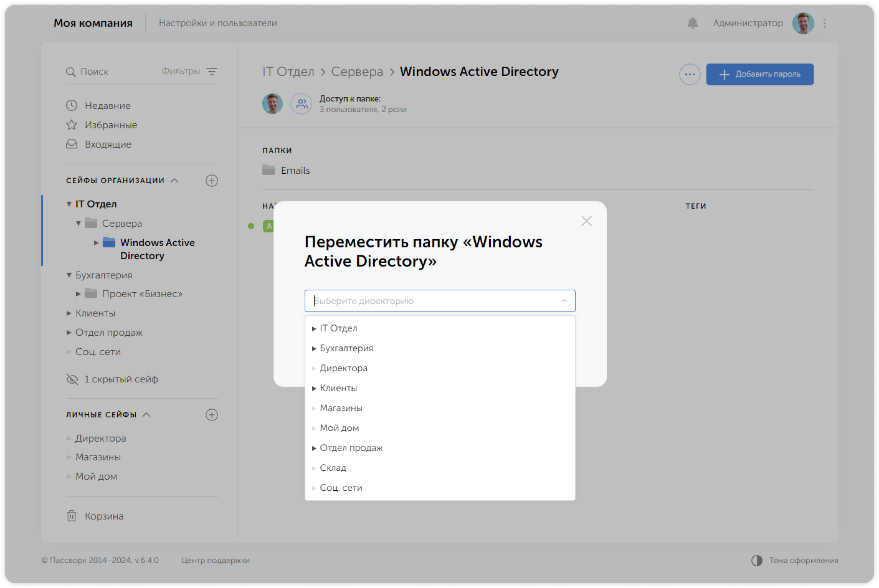Click the vertical kebab menu near avatar
The height and width of the screenshot is (588, 879).
coord(824,23)
